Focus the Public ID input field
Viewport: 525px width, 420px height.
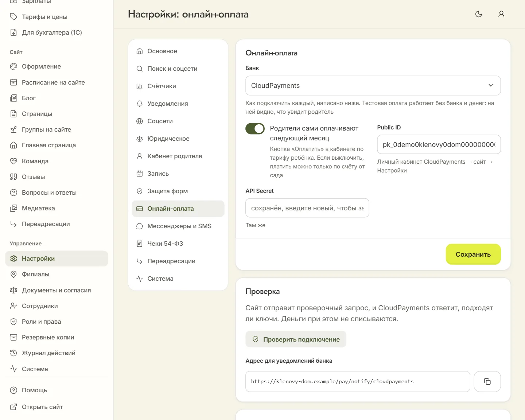(439, 144)
